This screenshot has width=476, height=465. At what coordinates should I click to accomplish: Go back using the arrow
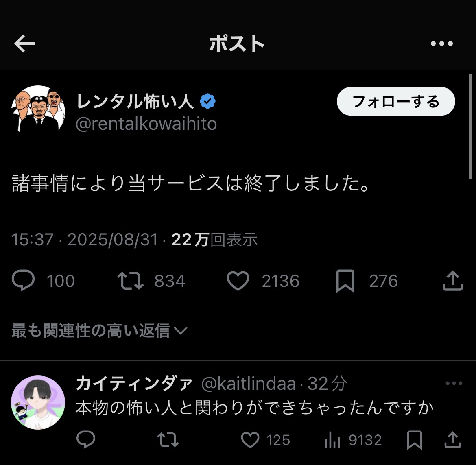[x=24, y=44]
